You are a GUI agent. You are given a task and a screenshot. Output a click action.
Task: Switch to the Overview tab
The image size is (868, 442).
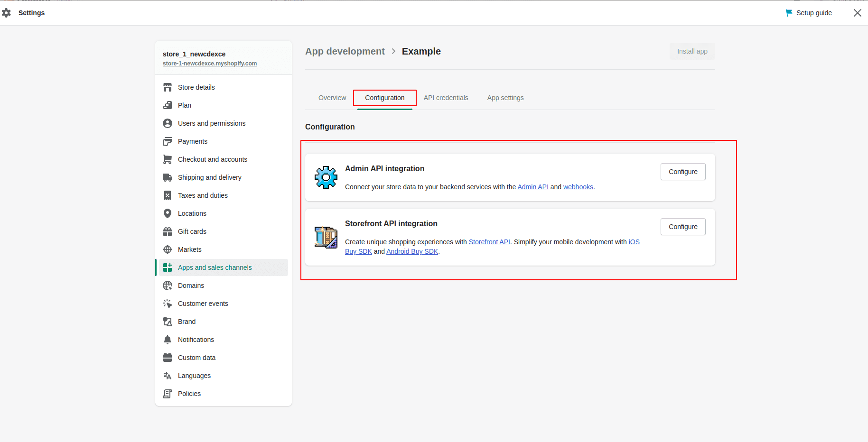tap(332, 98)
